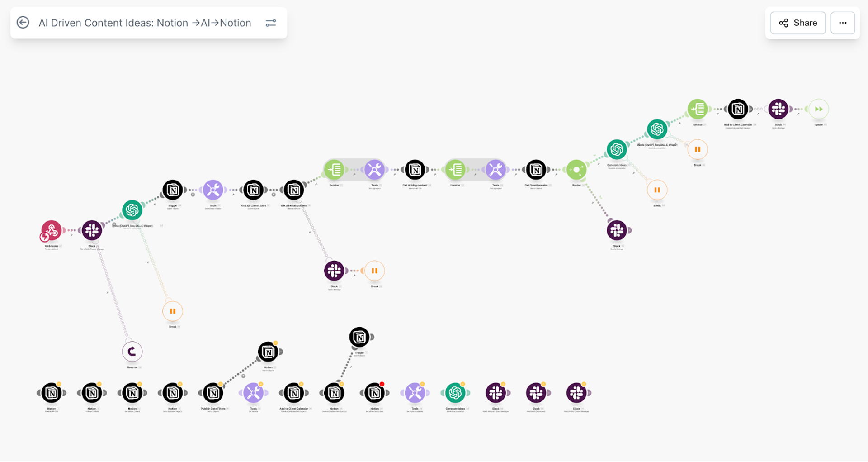Select the Notion module with red error badge

[374, 393]
